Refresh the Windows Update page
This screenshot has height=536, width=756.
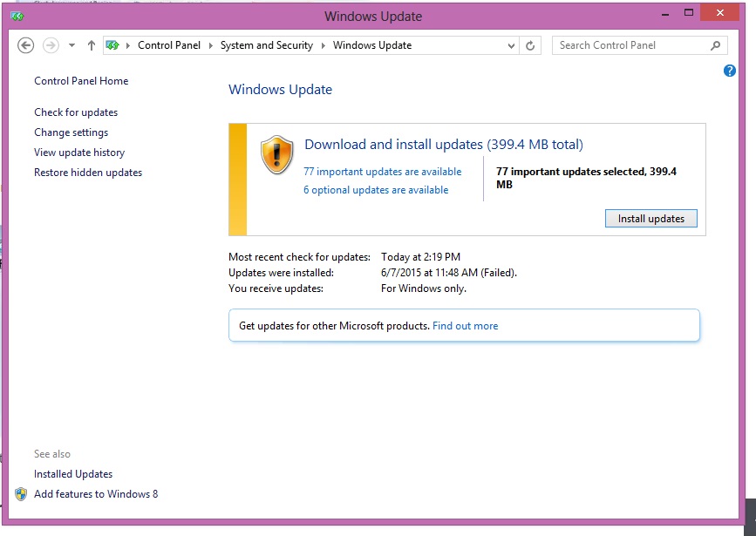pyautogui.click(x=530, y=45)
